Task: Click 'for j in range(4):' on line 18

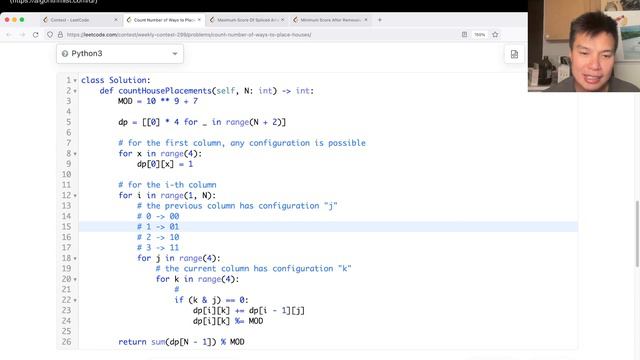Action: pos(178,258)
